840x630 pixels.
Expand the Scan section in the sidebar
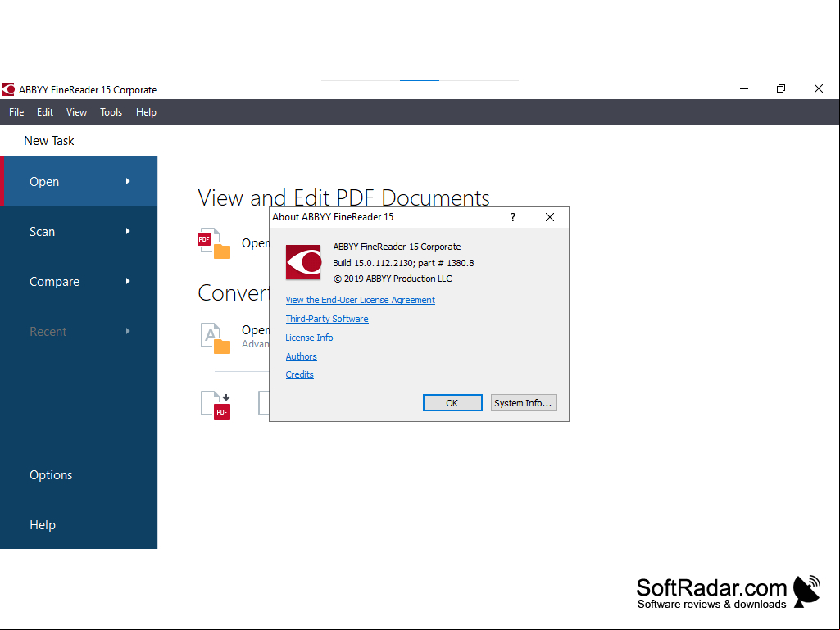[79, 231]
